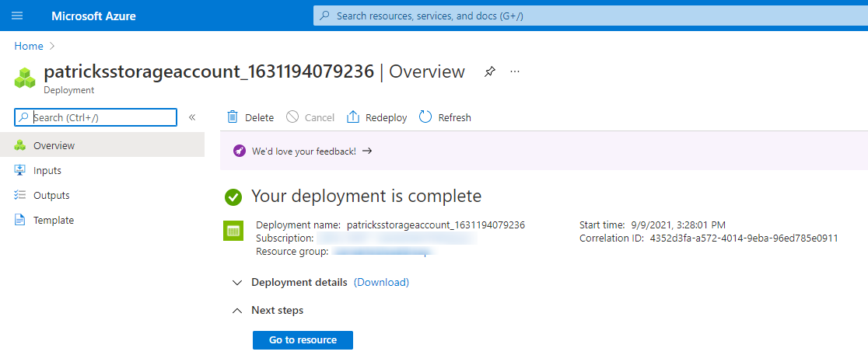Select Overview in the sidebar
The image size is (868, 355).
click(102, 145)
